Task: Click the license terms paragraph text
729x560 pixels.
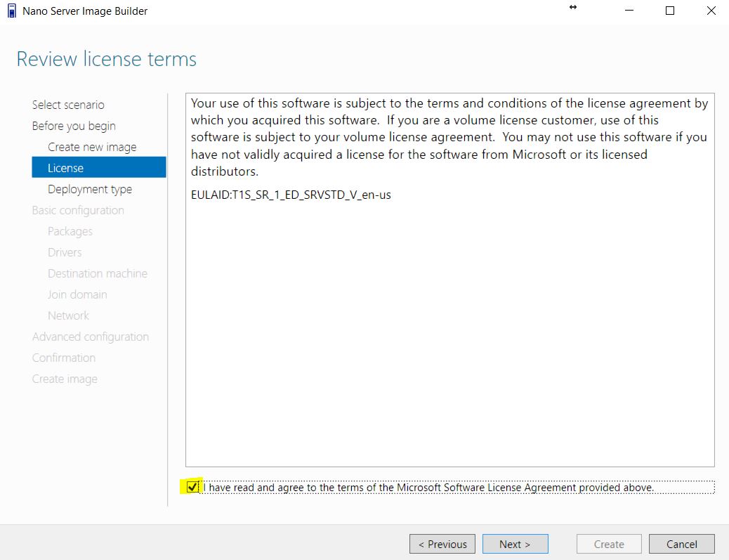Action: tap(449, 137)
